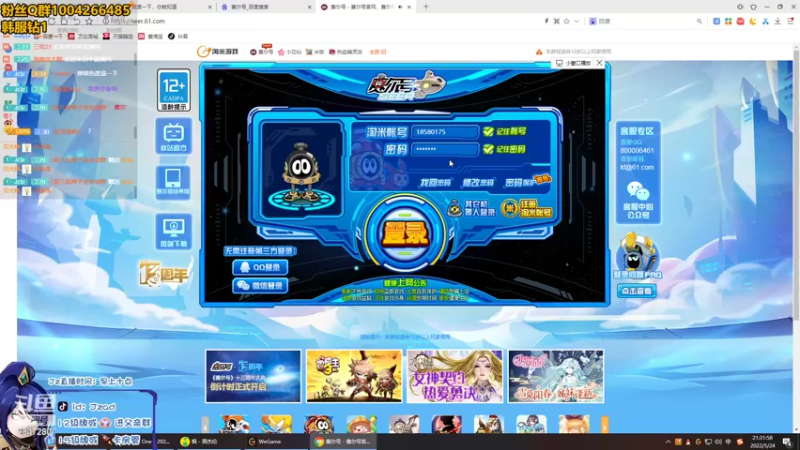Toggle the night-mode moon extension icon

pyautogui.click(x=753, y=21)
